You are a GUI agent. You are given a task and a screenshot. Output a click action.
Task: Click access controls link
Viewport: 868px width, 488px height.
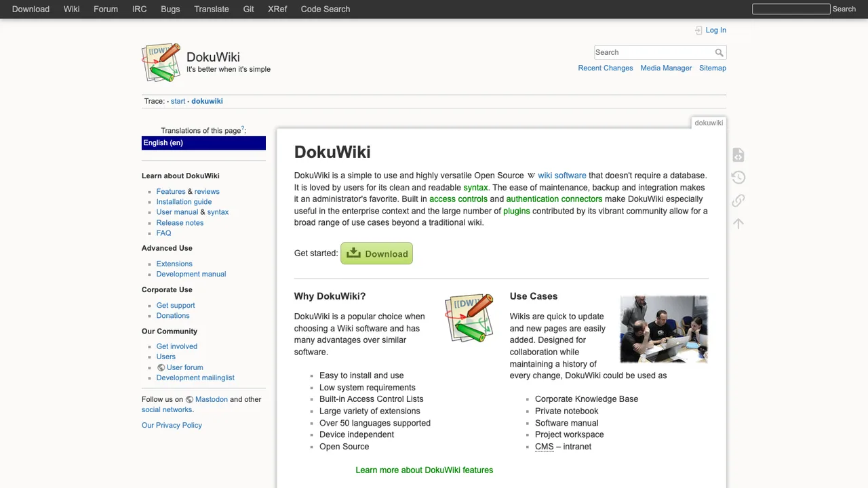pos(458,199)
